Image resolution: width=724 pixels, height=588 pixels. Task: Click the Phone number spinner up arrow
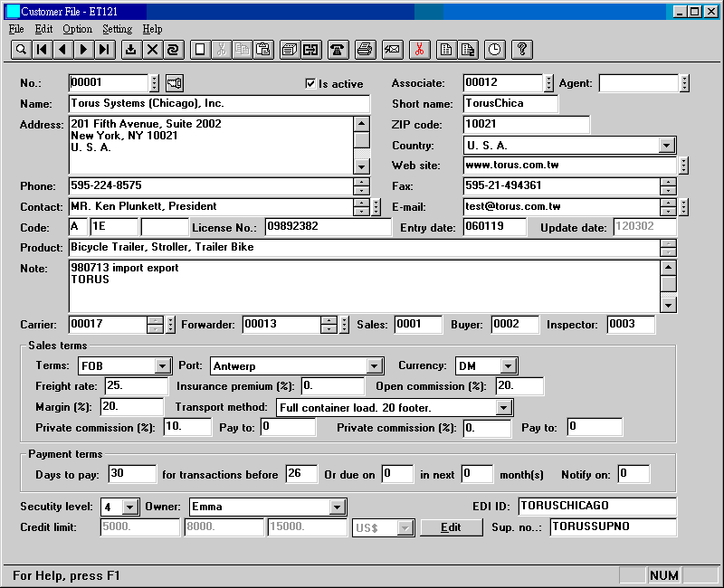click(x=362, y=182)
